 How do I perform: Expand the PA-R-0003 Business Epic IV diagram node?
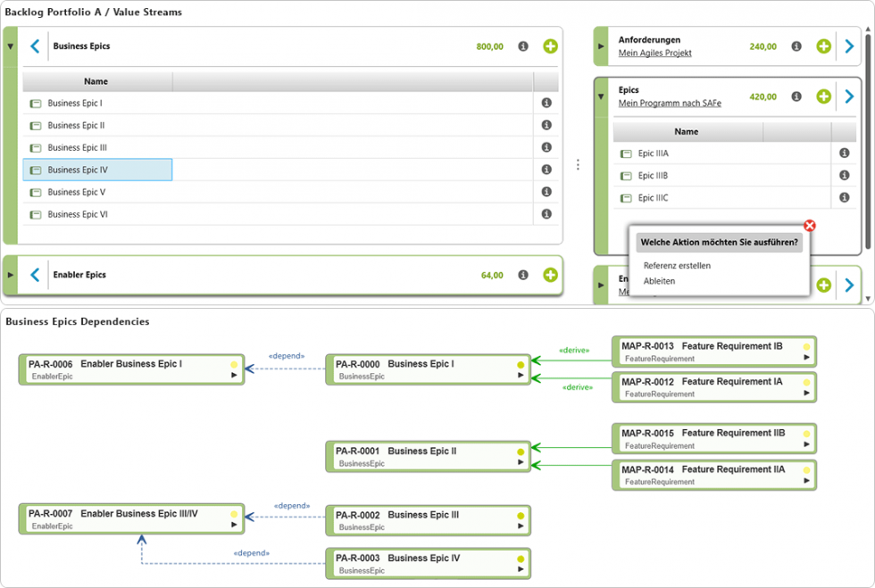(520, 569)
